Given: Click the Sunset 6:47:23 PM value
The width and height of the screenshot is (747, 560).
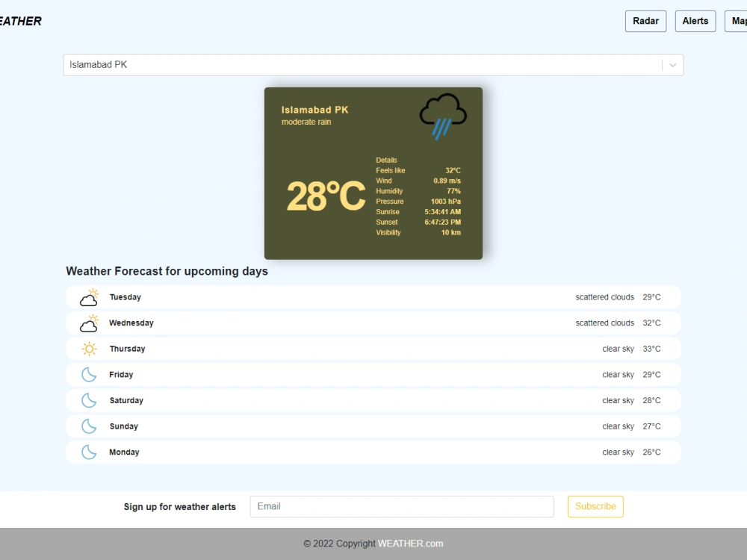Looking at the screenshot, I should coord(442,223).
